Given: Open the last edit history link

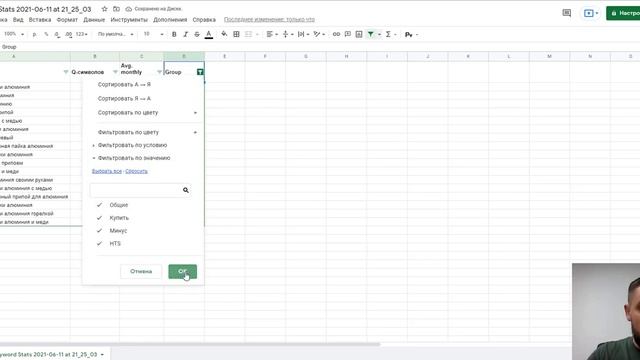Looking at the screenshot, I should click(x=269, y=20).
